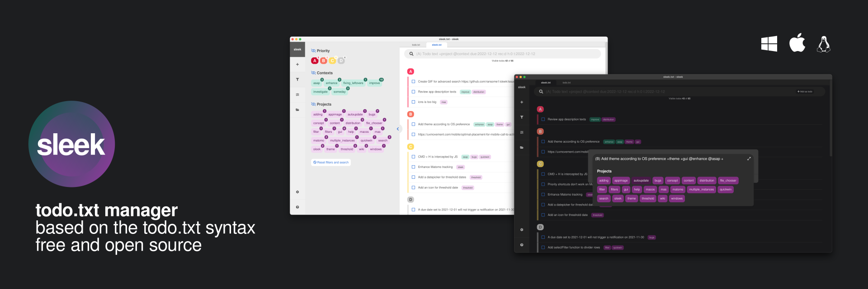Open settings gear in dark window sidebar
Image resolution: width=868 pixels, height=289 pixels.
coord(522,229)
